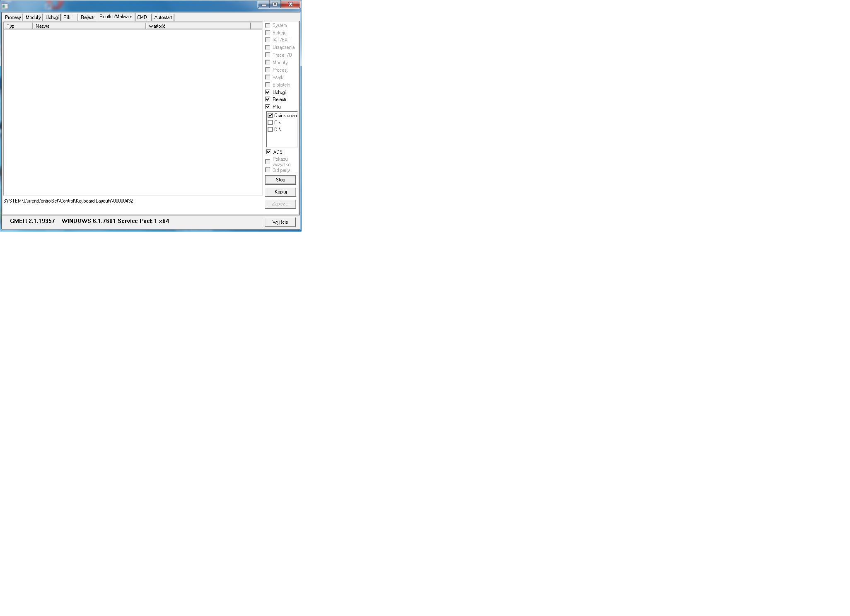Switch to the Autostart tab
Screen dimensions: 850x616
tap(162, 17)
